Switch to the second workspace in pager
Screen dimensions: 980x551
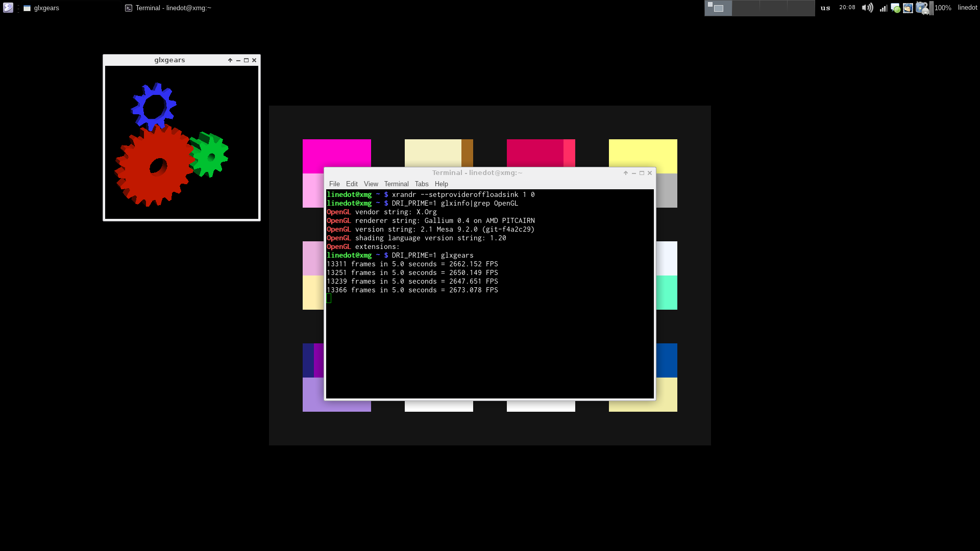tap(746, 8)
